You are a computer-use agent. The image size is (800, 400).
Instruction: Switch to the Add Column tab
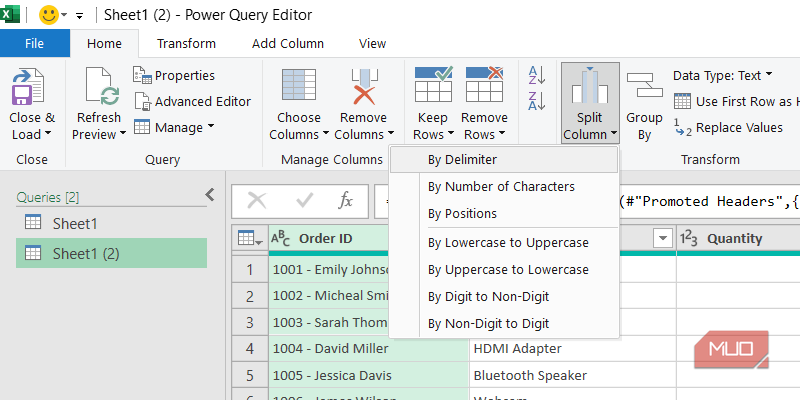(x=288, y=43)
